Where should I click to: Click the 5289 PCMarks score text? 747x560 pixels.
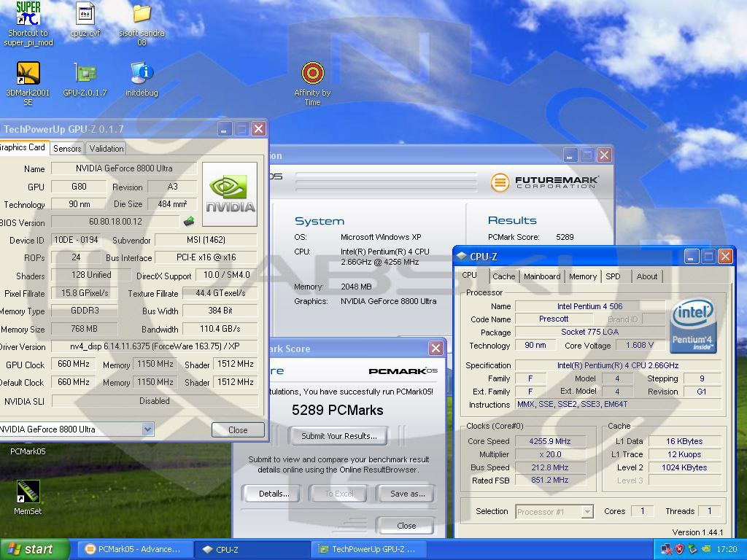pos(337,410)
